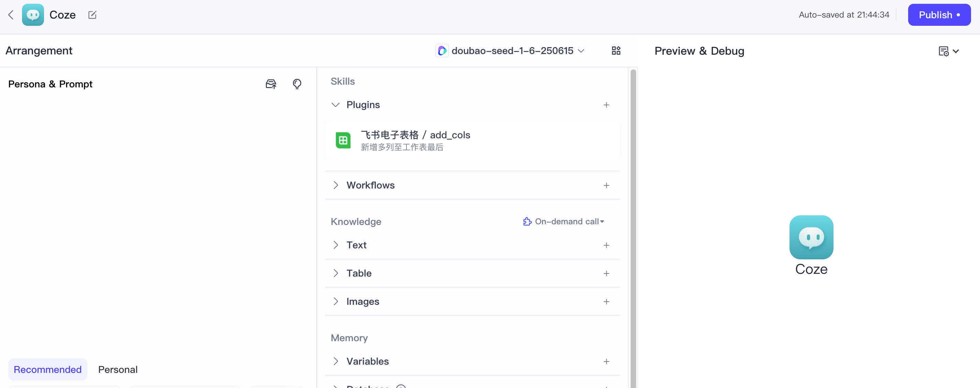Add Text knowledge with plus icon
This screenshot has width=980, height=388.
coord(606,245)
